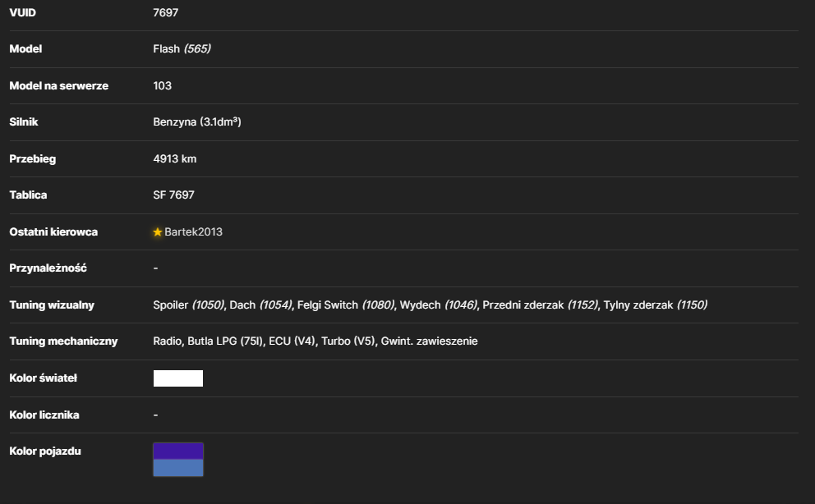This screenshot has width=815, height=504.
Task: Click the mileage value 4913 km
Action: point(175,158)
